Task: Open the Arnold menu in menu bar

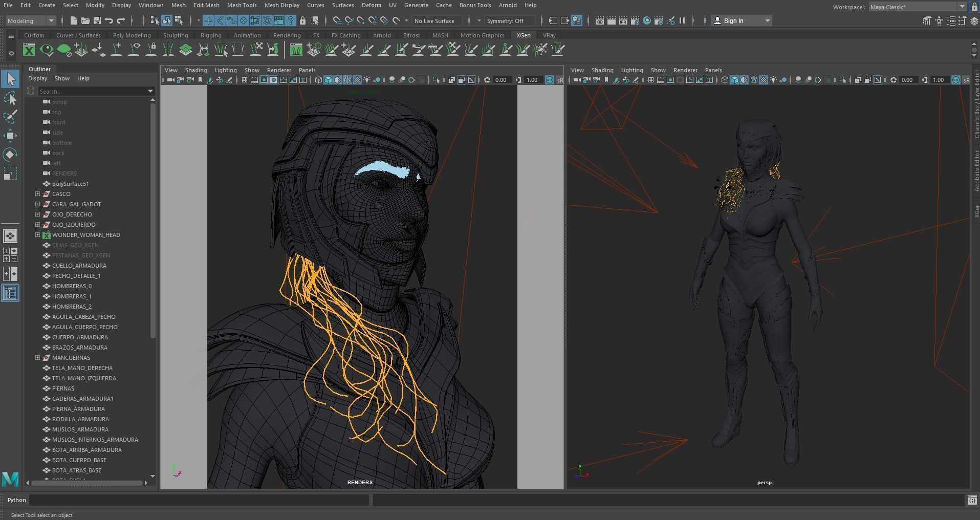Action: [508, 5]
